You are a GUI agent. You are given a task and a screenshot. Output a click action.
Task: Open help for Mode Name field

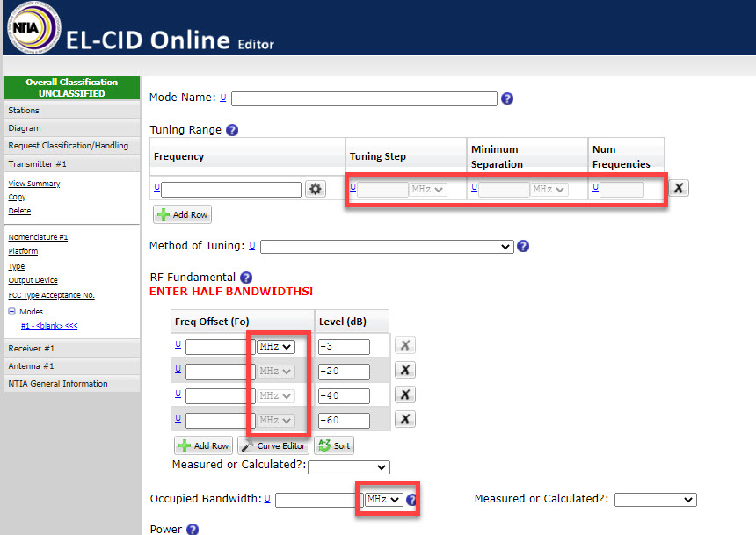(x=507, y=98)
